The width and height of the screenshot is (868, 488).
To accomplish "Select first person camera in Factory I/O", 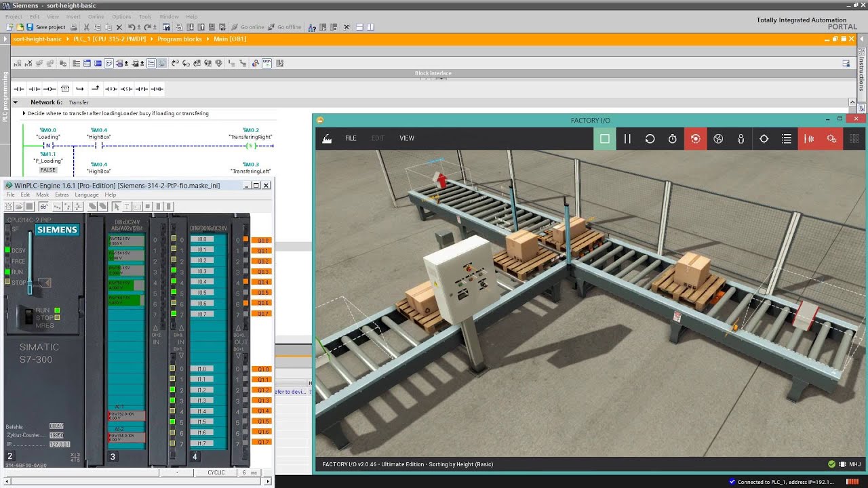I will [741, 138].
